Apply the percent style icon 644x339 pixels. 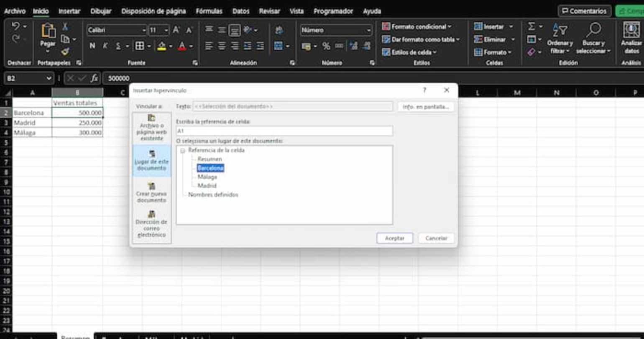[327, 46]
